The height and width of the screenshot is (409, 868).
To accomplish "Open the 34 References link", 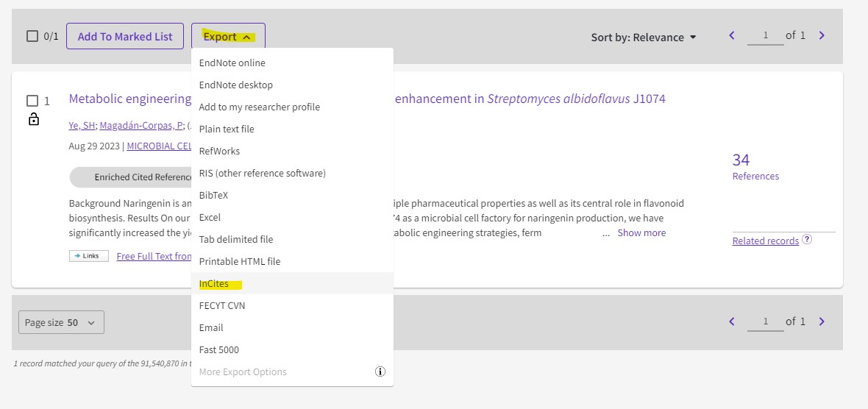I will (x=755, y=166).
